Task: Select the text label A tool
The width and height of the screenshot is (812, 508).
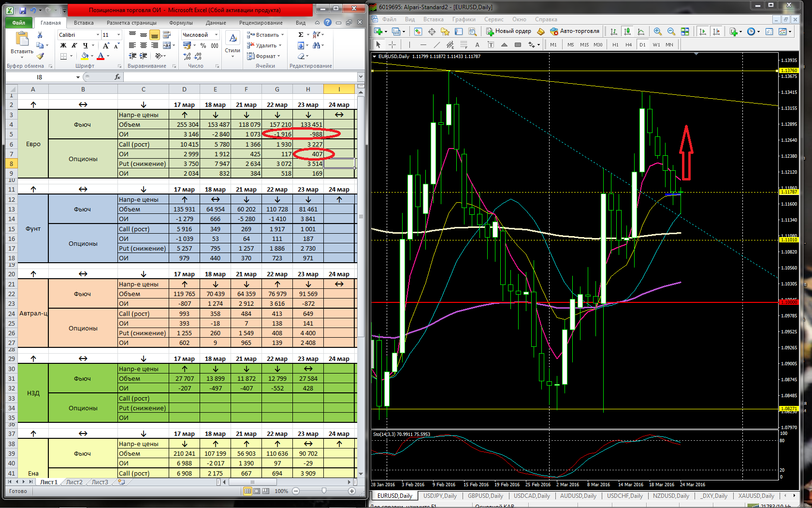Action: coord(477,45)
